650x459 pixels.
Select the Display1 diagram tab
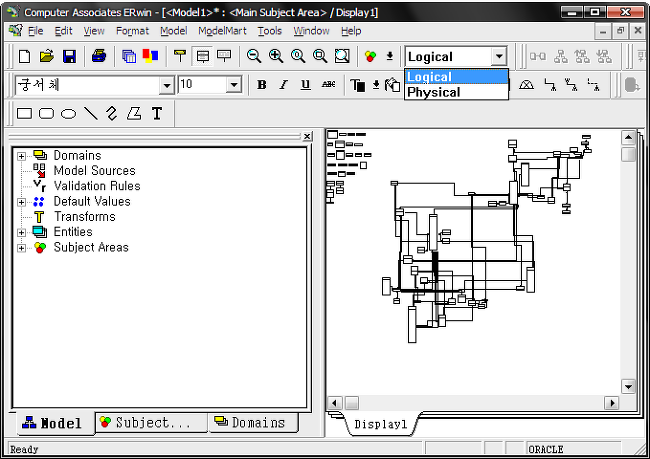click(x=381, y=424)
